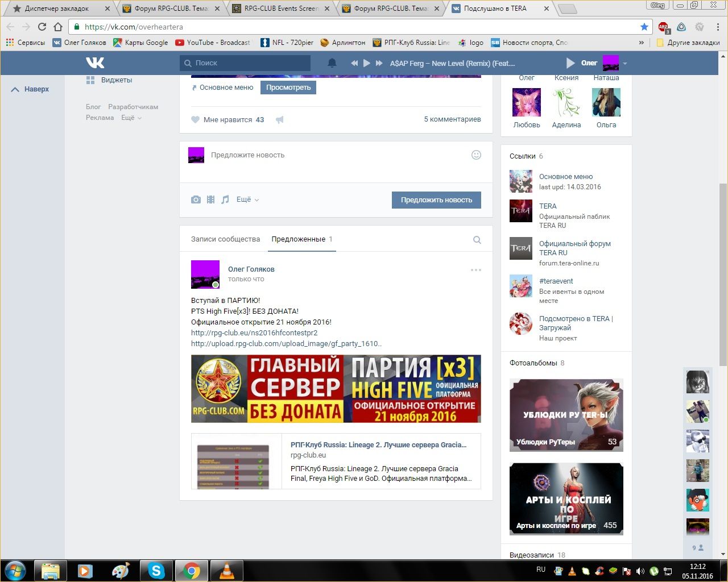Open Skype from the taskbar
This screenshot has width=728, height=582.
point(156,570)
